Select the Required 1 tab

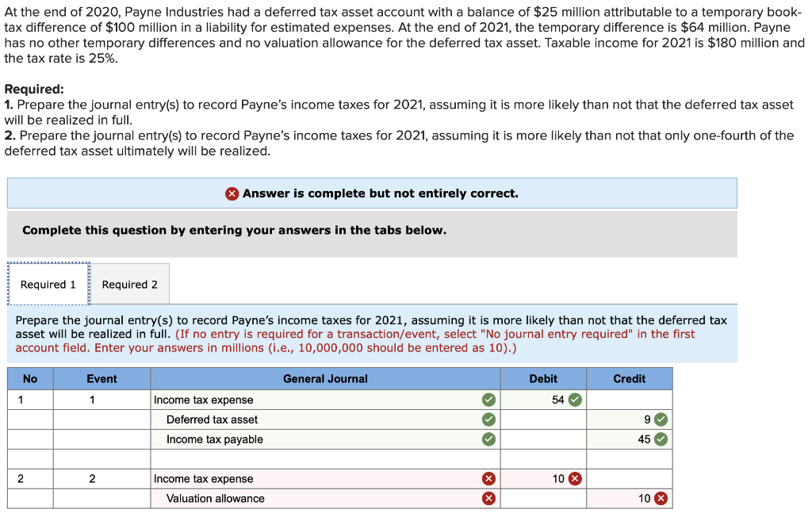48,283
